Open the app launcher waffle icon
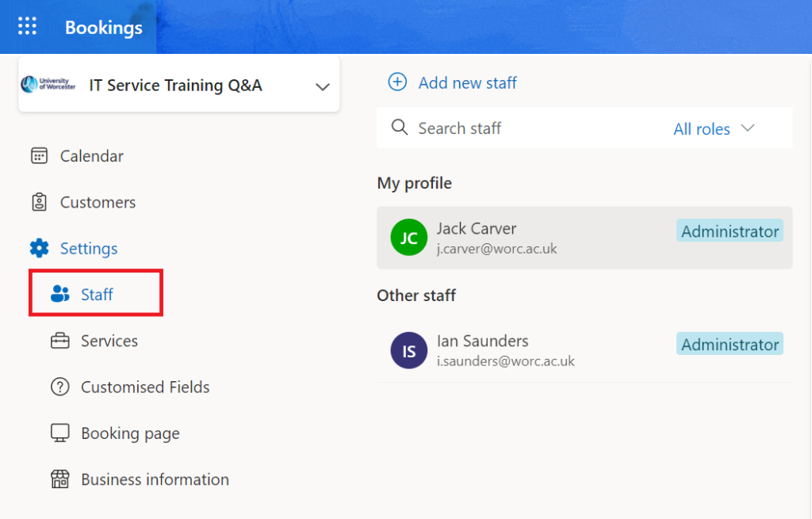The image size is (812, 519). click(28, 26)
